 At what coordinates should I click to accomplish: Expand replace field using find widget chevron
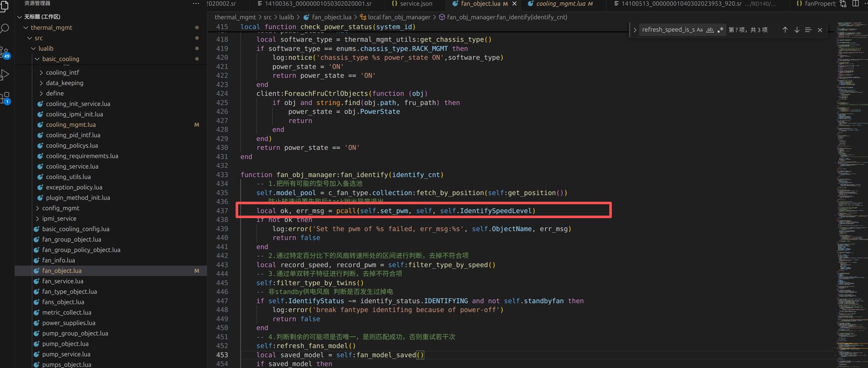[635, 30]
